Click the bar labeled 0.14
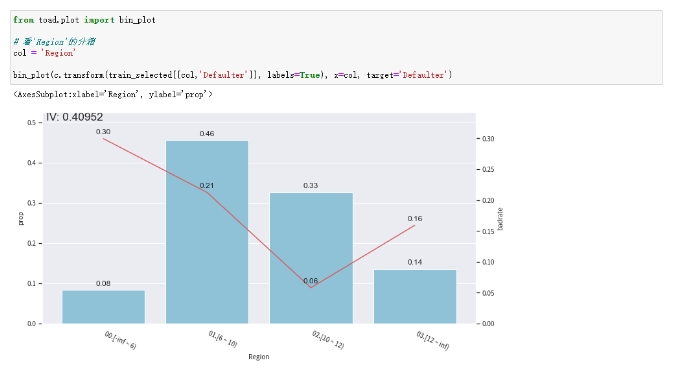Image resolution: width=674 pixels, height=384 pixels. click(x=415, y=297)
